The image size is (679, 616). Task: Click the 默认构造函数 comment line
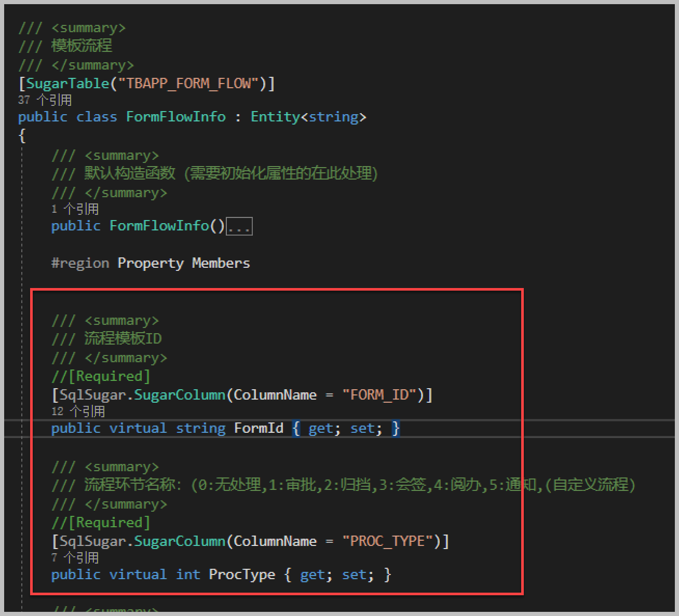pos(214,173)
